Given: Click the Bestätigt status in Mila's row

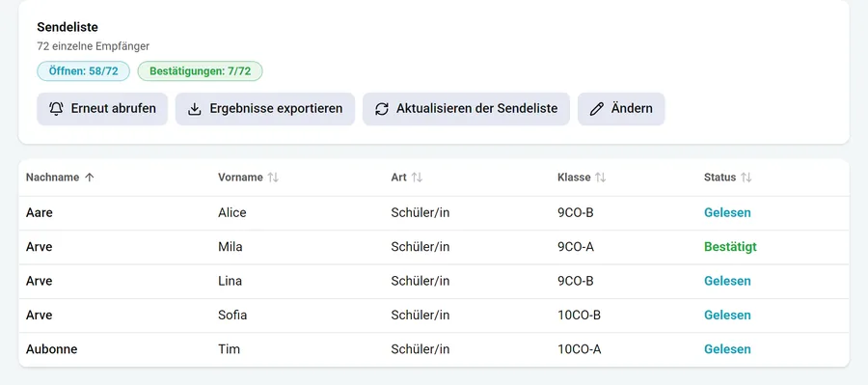Looking at the screenshot, I should point(730,247).
